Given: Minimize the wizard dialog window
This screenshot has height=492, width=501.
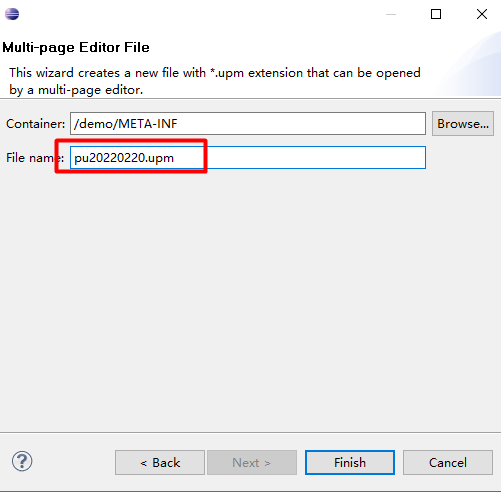Looking at the screenshot, I should point(391,14).
